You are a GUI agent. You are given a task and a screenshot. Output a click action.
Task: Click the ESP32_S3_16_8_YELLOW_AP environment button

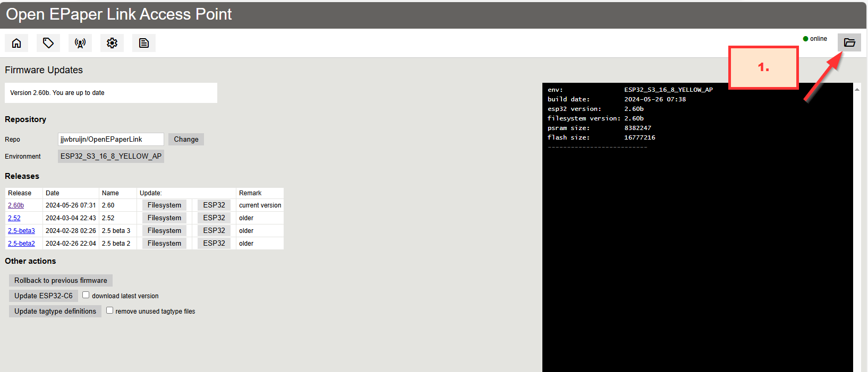click(111, 156)
